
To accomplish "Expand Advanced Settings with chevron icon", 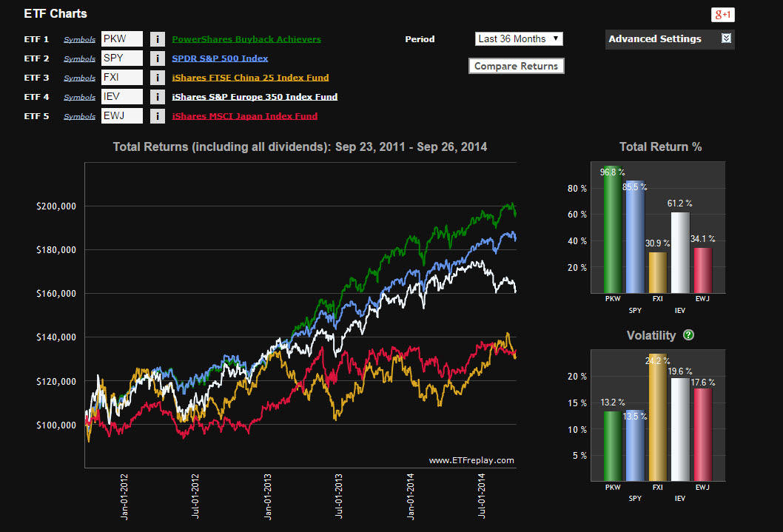I will click(x=726, y=38).
